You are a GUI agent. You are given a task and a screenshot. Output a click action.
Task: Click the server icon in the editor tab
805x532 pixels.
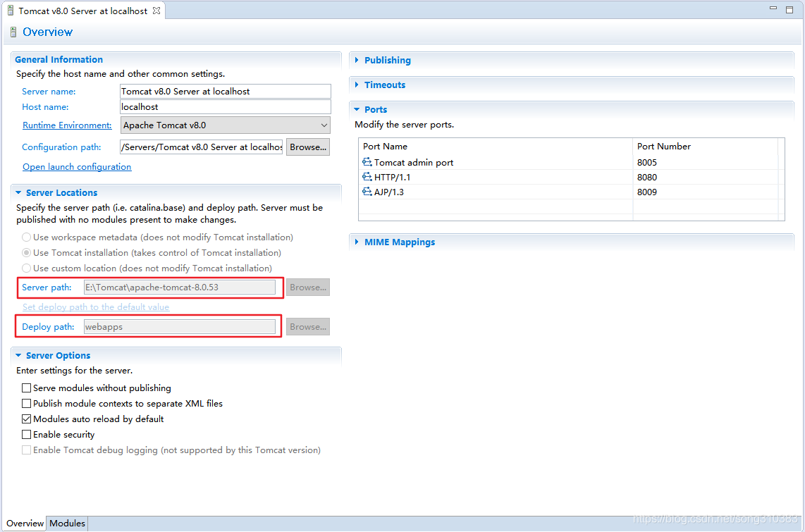(11, 11)
